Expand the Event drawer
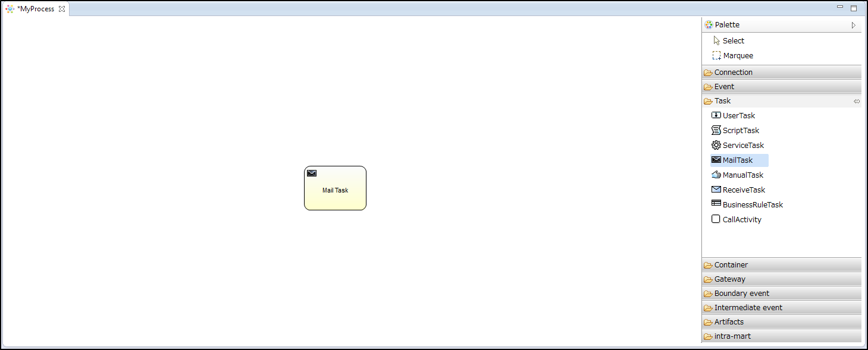 pyautogui.click(x=782, y=86)
